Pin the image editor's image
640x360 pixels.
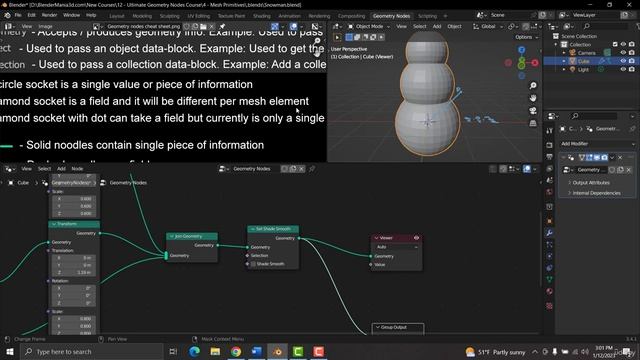(x=222, y=26)
